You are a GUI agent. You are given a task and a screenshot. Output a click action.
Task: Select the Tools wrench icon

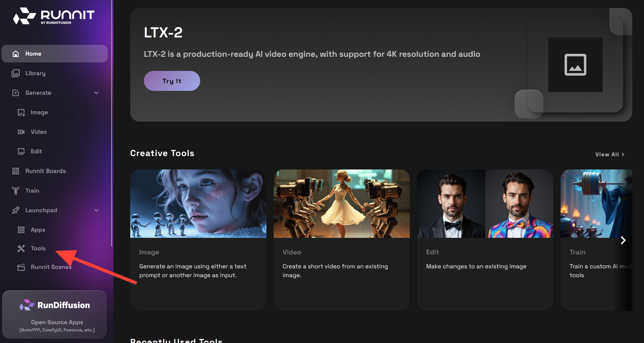(21, 248)
